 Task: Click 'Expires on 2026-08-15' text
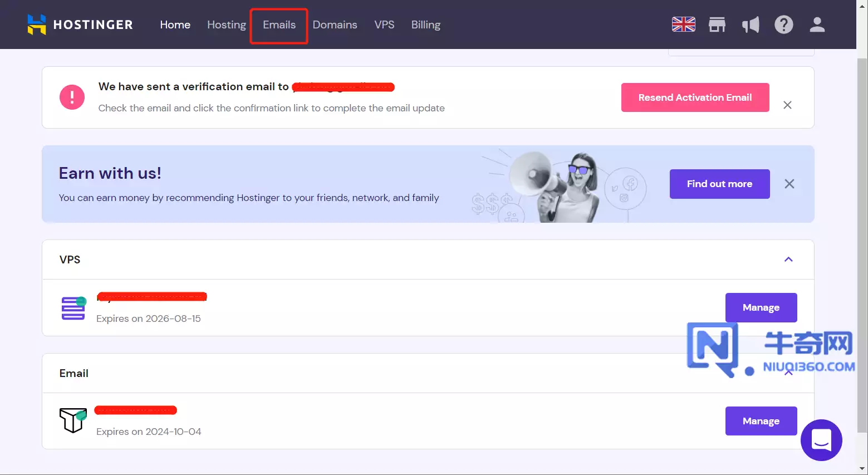tap(149, 319)
